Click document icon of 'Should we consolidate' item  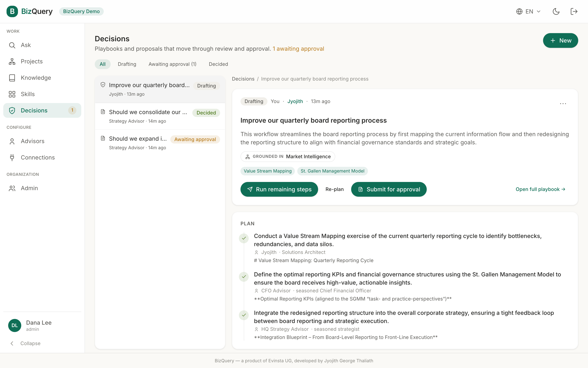click(103, 112)
